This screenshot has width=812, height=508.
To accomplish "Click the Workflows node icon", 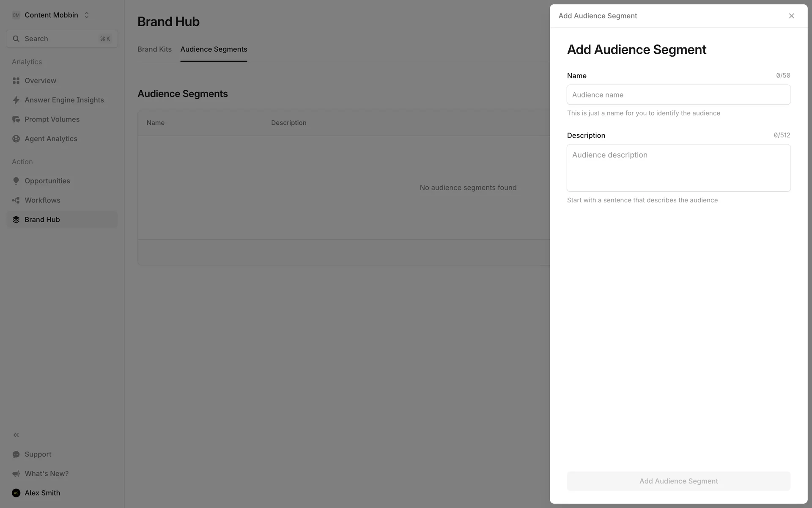I will click(16, 200).
